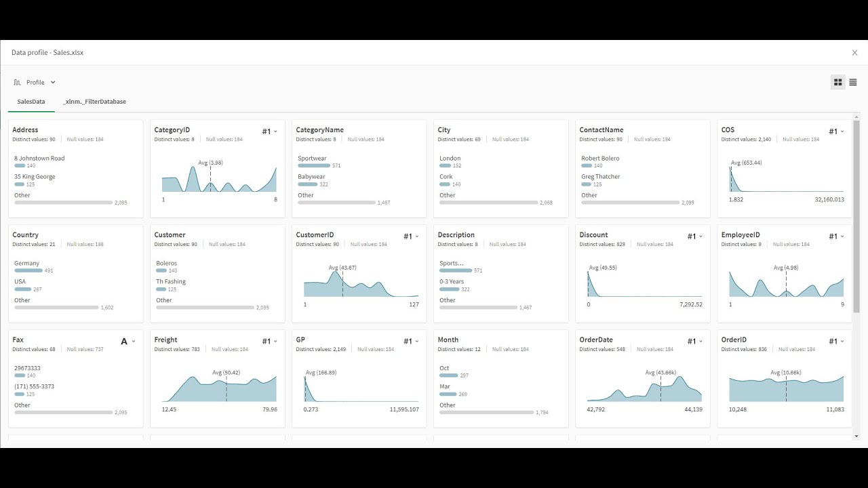
Task: Open the _xlnm._FilterDatabase tab
Action: 94,102
